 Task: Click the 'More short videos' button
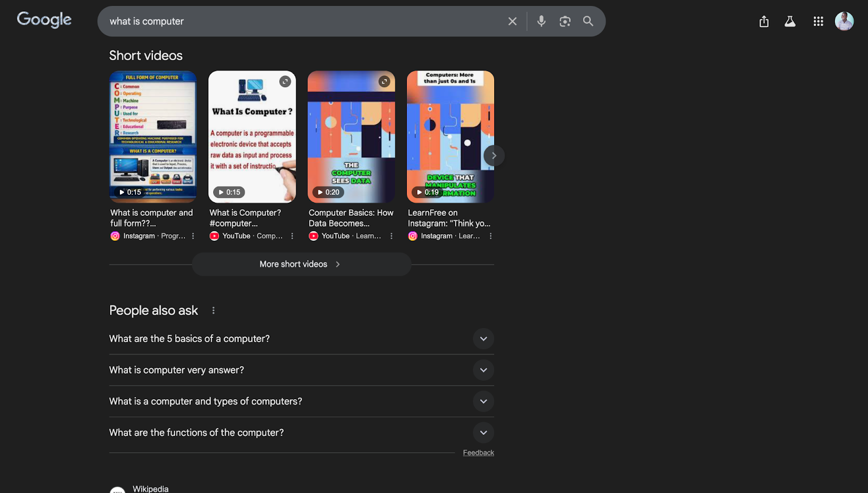click(301, 264)
